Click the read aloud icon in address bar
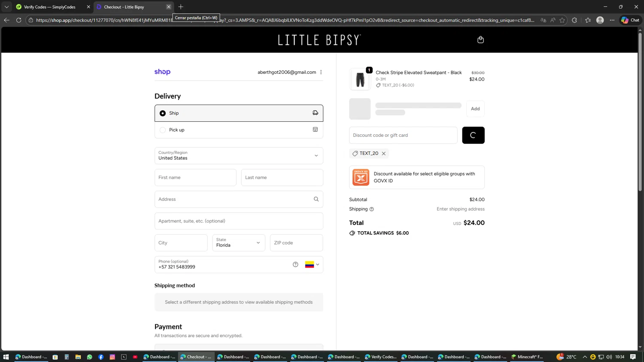 point(553,20)
